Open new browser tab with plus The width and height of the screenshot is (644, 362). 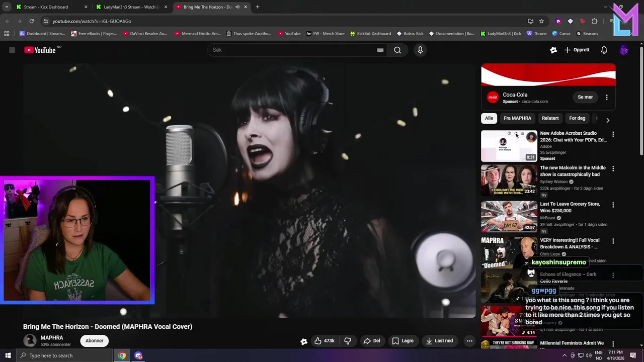click(258, 7)
